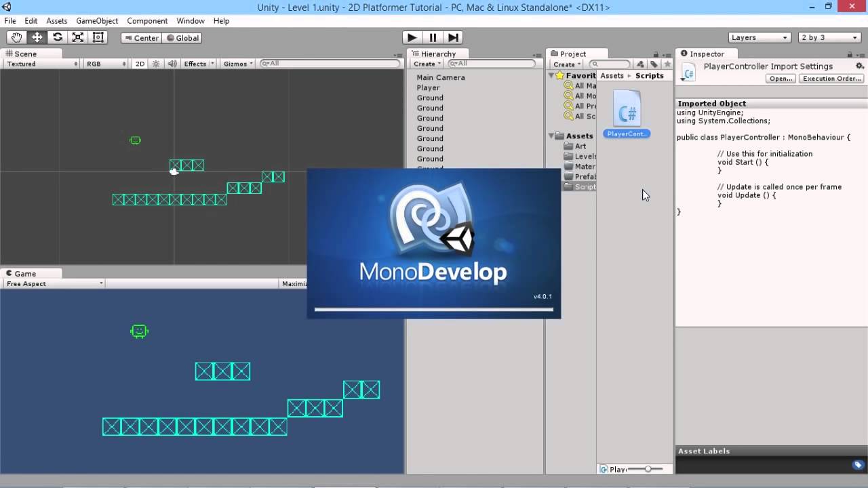Open the Edit menu
This screenshot has width=868, height=488.
[x=31, y=21]
